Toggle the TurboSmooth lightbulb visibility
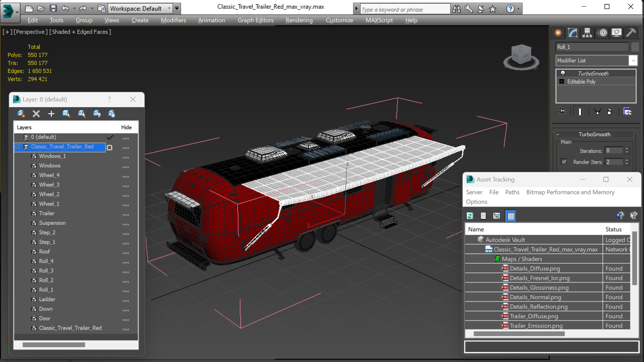The image size is (644, 362). tap(563, 73)
